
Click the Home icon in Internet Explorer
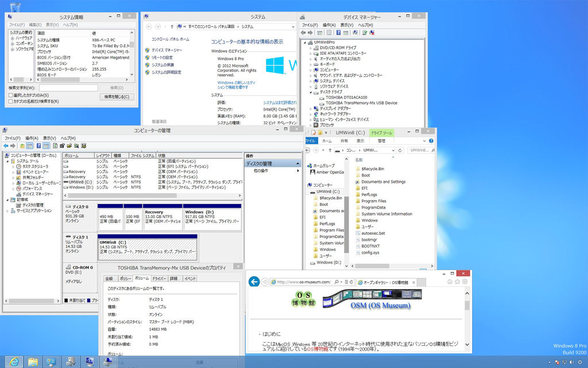tap(449, 282)
